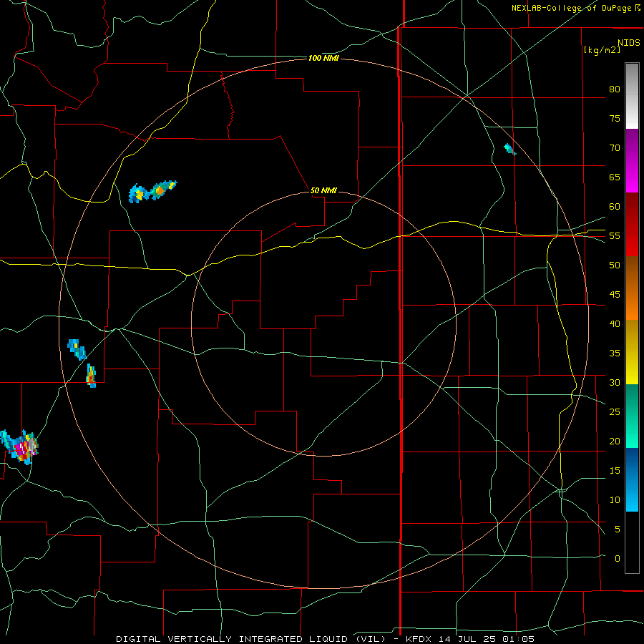Click the 14 JUL 25 date in the caption

pyautogui.click(x=468, y=639)
